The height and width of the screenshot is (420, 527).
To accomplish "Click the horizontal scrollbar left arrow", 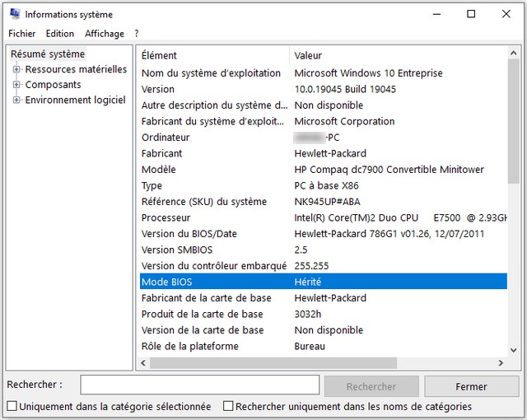I will (x=143, y=363).
